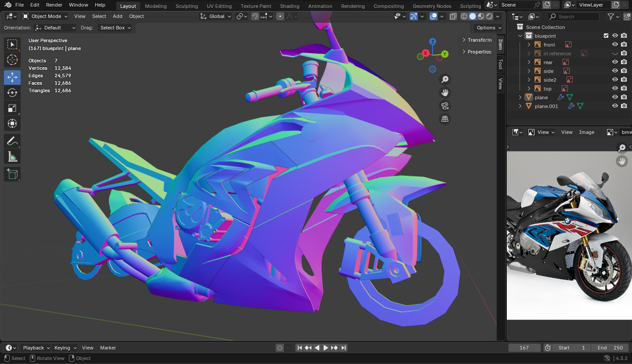Switch perspective/orthographic with the grid icon
632x364 pixels.
click(x=445, y=119)
